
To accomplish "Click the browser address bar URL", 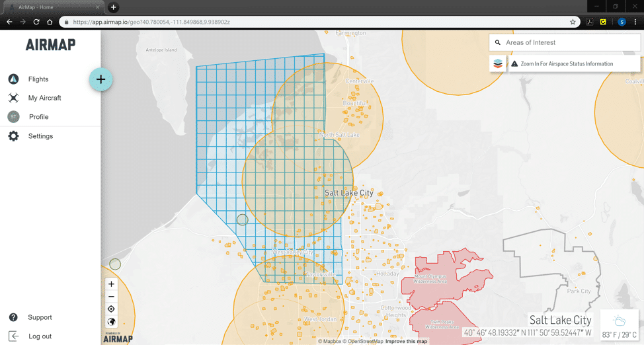I will (264, 22).
